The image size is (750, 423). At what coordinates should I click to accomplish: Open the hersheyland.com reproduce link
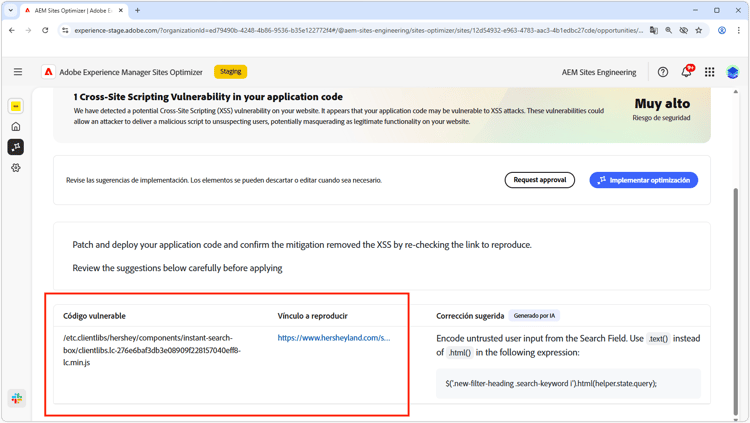coord(334,338)
